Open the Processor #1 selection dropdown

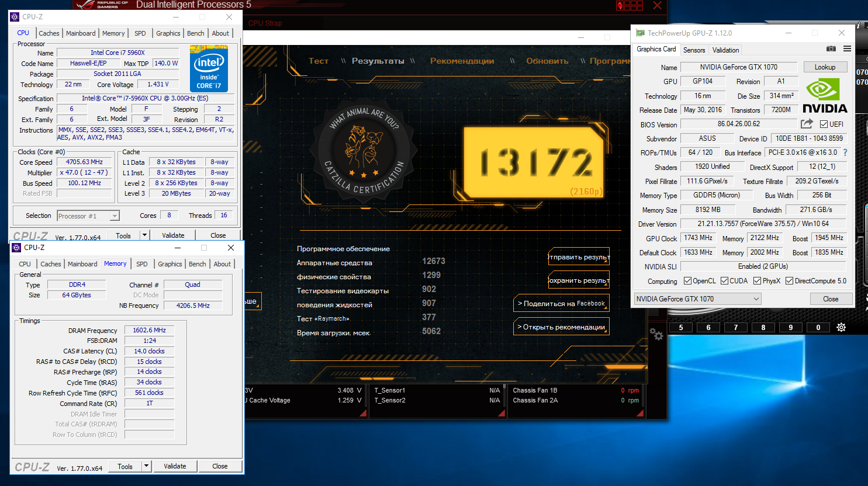(x=88, y=216)
